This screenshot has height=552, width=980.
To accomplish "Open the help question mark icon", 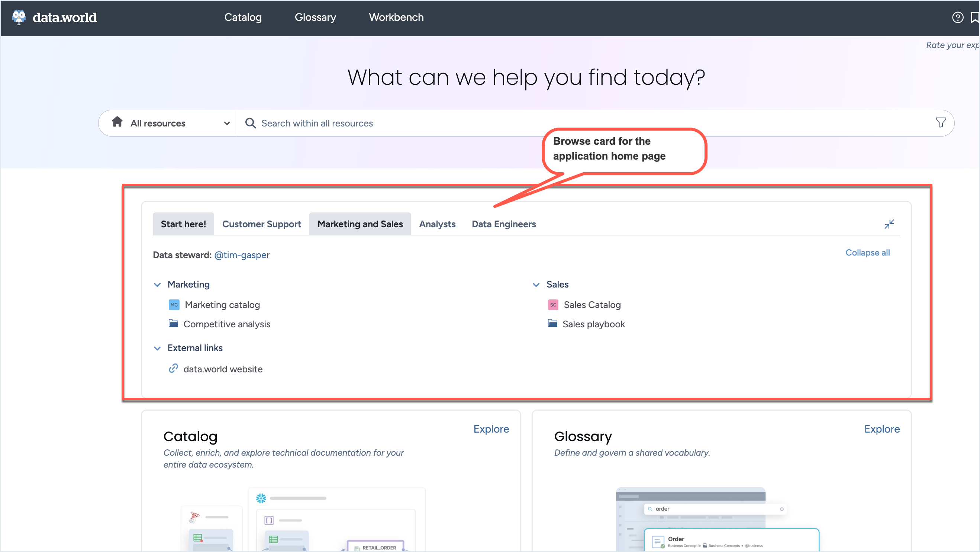I will pos(957,17).
